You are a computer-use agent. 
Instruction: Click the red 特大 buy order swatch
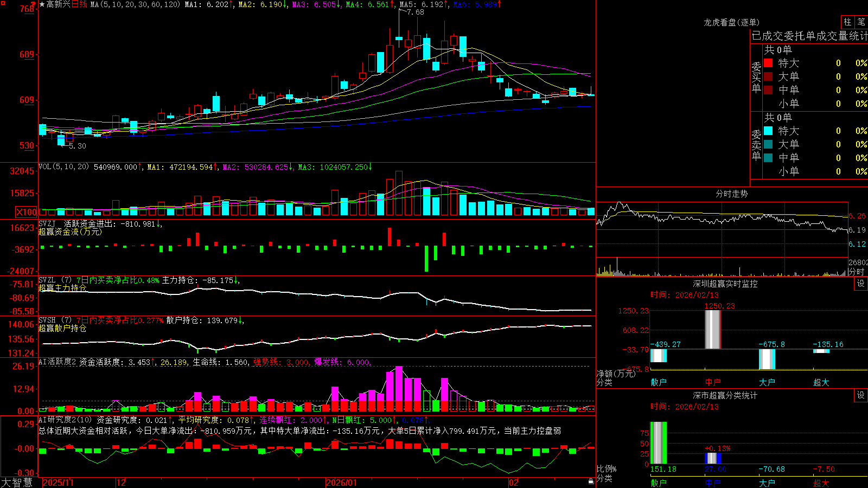click(768, 63)
